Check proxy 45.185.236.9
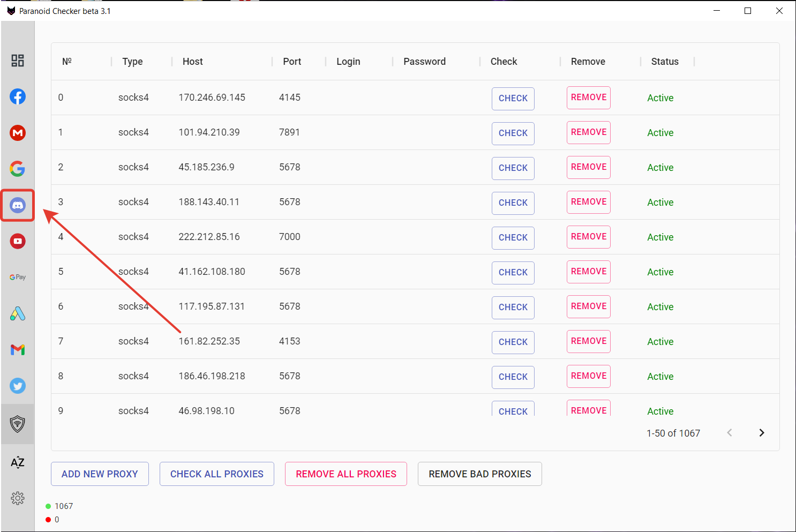This screenshot has height=532, width=796. [513, 168]
